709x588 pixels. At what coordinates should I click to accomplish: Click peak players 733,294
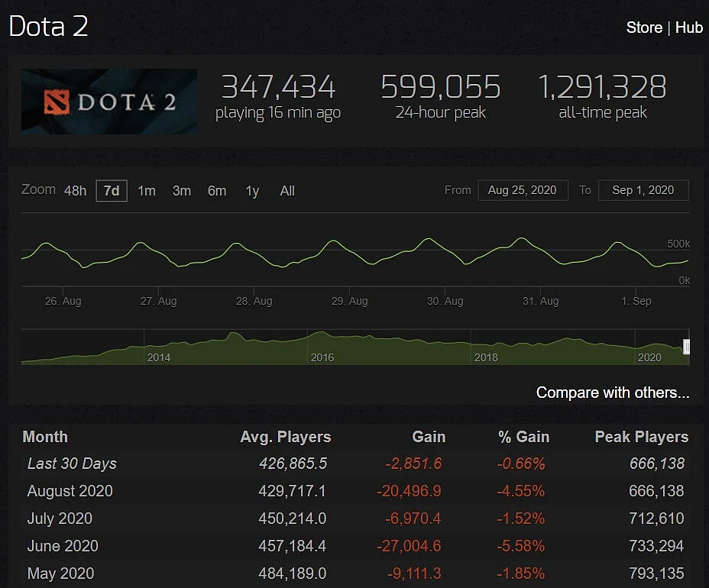pos(656,546)
